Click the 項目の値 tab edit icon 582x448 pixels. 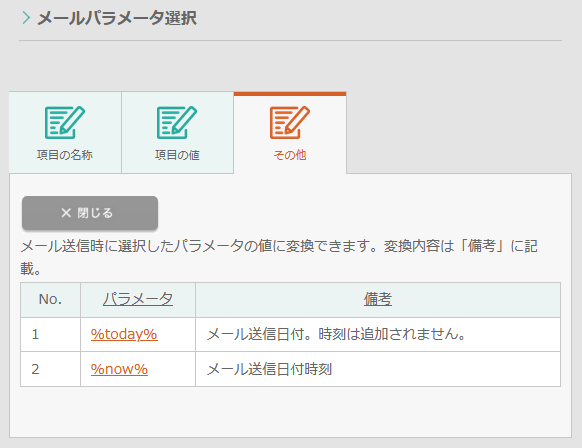coord(177,122)
